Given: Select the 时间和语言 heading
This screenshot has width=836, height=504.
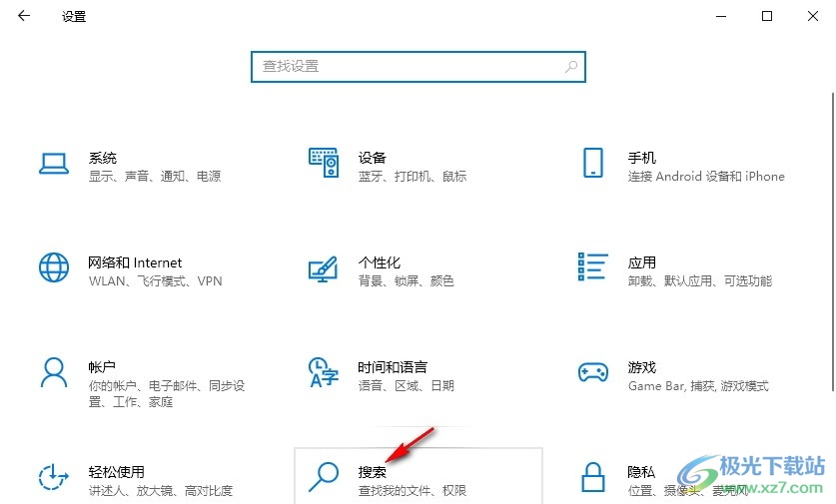Looking at the screenshot, I should 393,367.
